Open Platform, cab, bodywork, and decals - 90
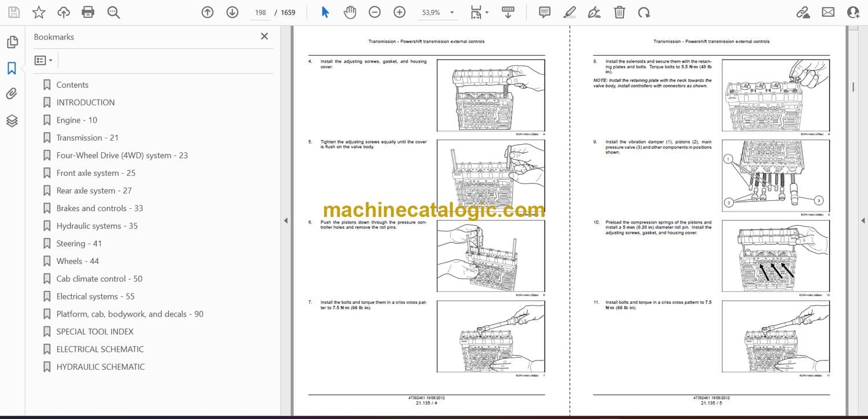The height and width of the screenshot is (419, 868). coord(130,314)
